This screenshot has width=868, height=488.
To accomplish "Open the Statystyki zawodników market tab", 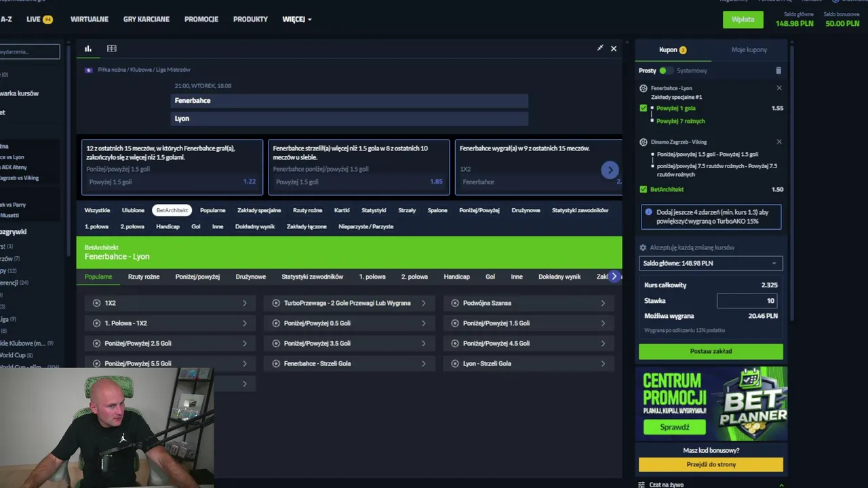I will pos(312,277).
